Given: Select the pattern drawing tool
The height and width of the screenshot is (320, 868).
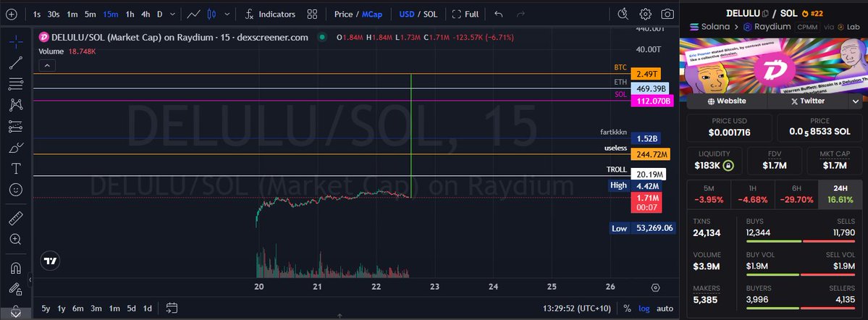Looking at the screenshot, I should [x=16, y=105].
